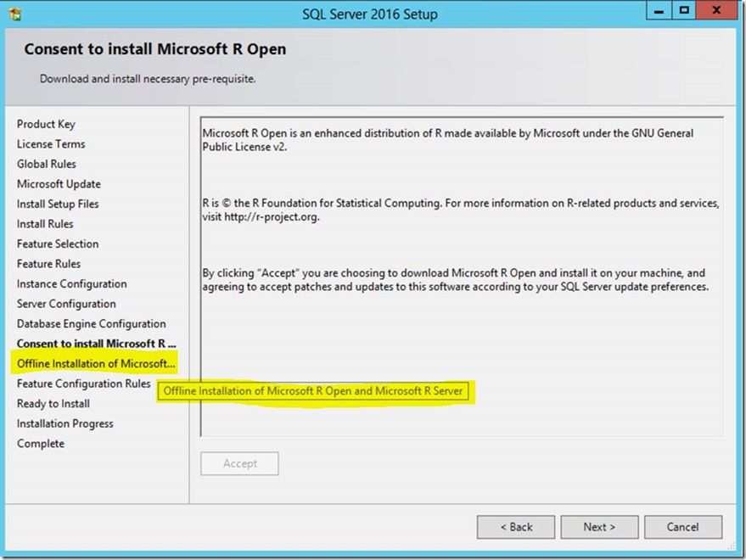Viewport: 746px width, 560px height.
Task: Open the Microsoft Update step
Action: (x=59, y=184)
